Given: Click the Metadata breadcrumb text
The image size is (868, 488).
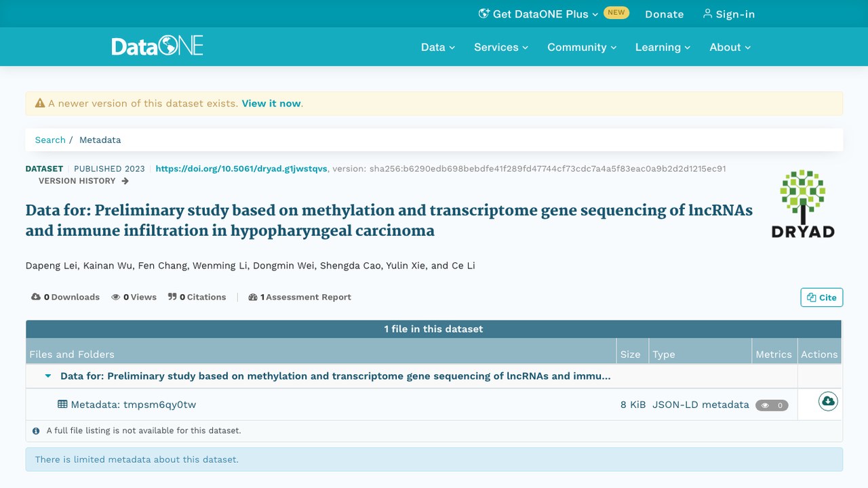Looking at the screenshot, I should click(x=100, y=140).
